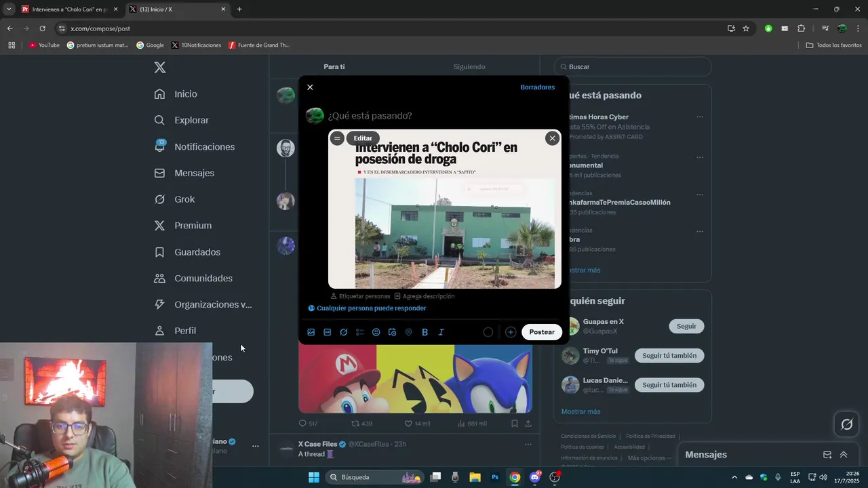Follow back Timy O'Tul
The image size is (868, 488).
[x=669, y=356]
